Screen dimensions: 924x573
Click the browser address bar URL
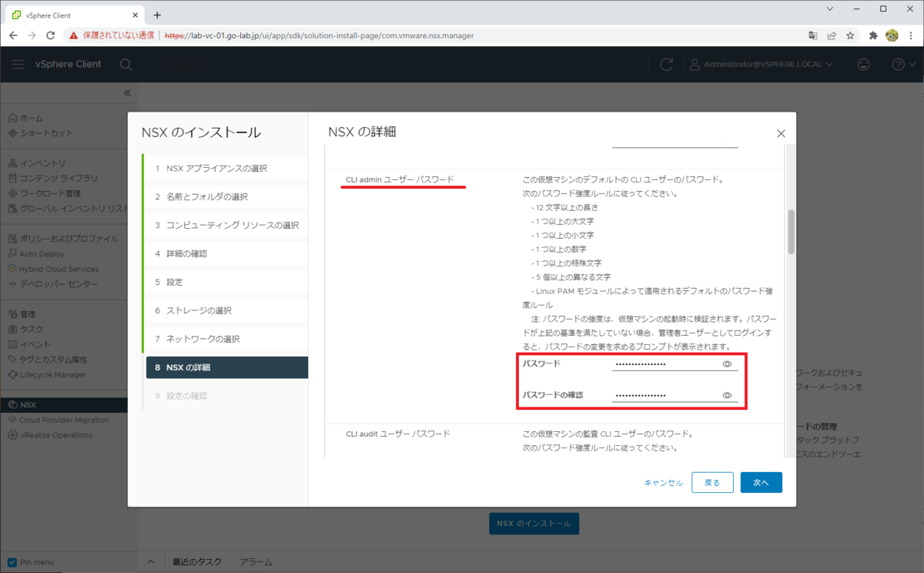pyautogui.click(x=320, y=35)
